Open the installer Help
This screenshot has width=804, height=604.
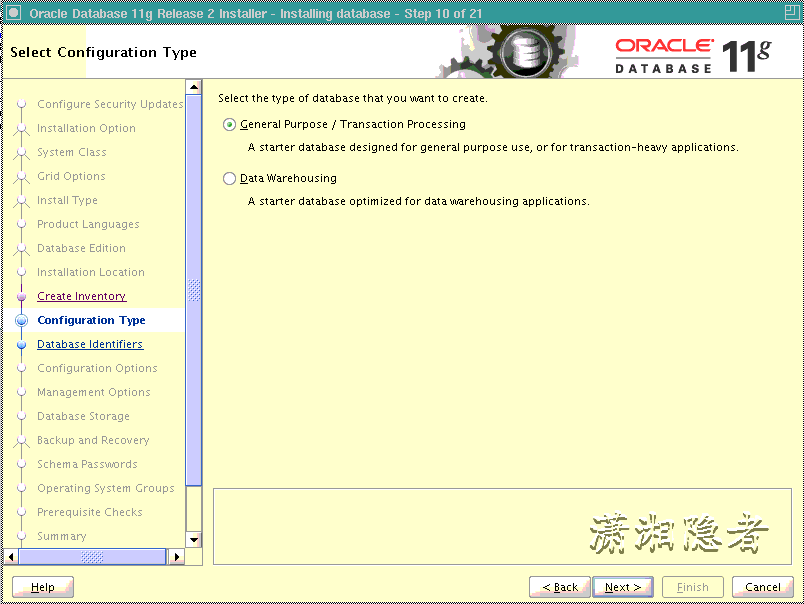tap(42, 587)
